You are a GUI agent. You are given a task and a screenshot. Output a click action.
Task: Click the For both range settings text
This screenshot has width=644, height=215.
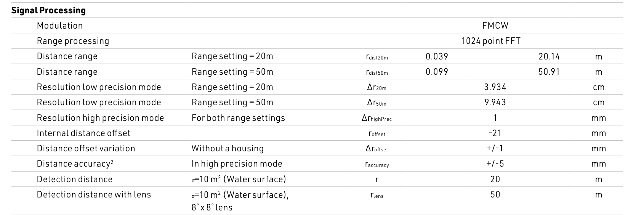pos(238,118)
